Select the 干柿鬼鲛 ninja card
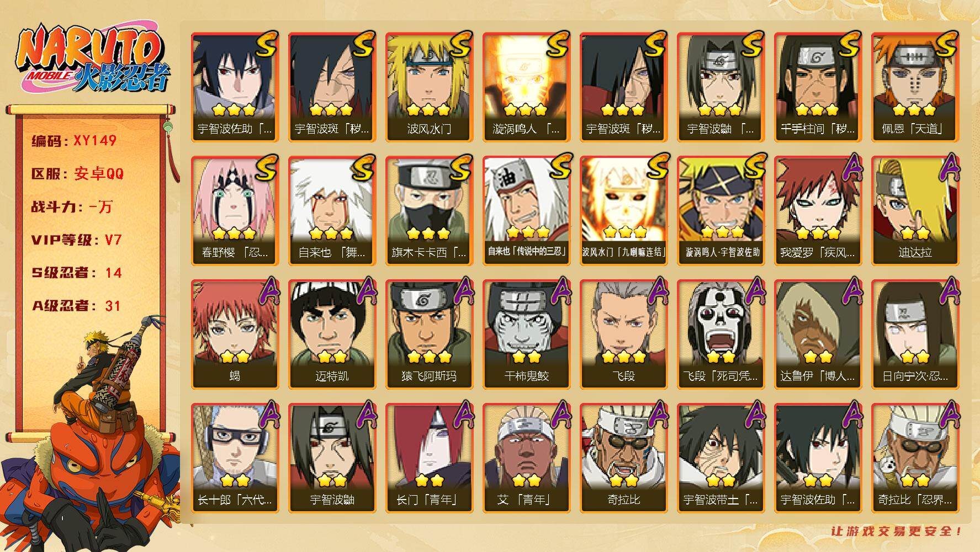Screen dimensions: 980x552 point(526,334)
